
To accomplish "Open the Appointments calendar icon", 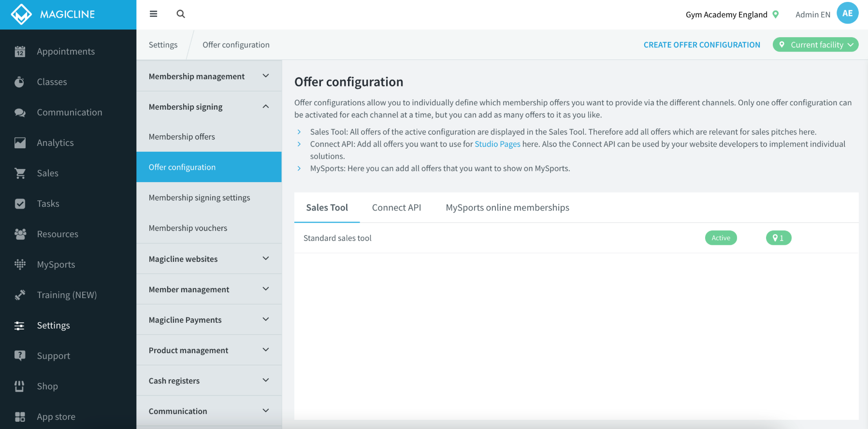I will (20, 52).
